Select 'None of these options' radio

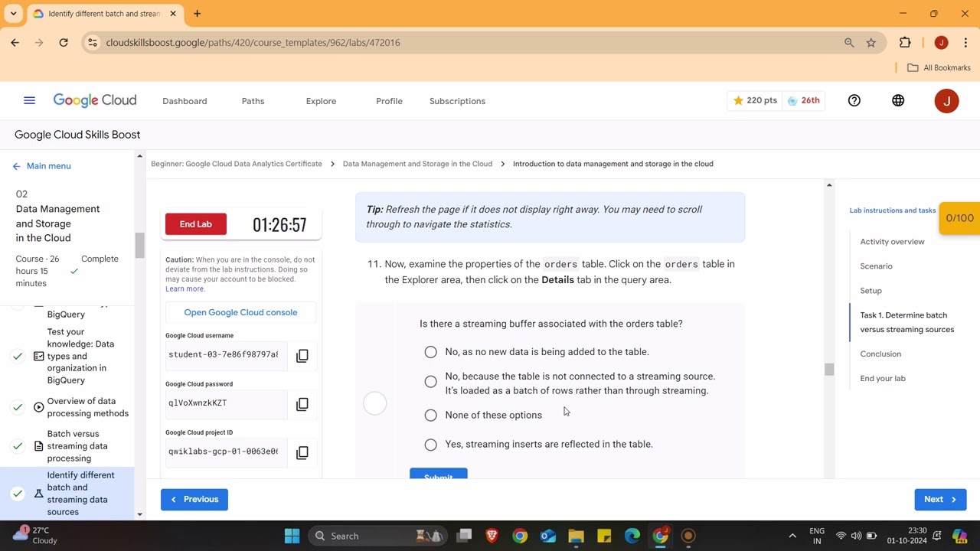click(x=430, y=415)
